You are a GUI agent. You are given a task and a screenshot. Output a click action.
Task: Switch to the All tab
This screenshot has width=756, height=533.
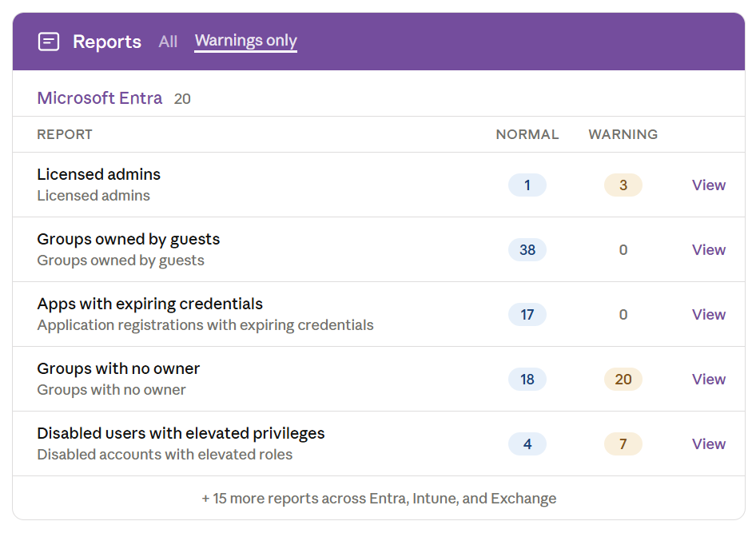click(168, 42)
